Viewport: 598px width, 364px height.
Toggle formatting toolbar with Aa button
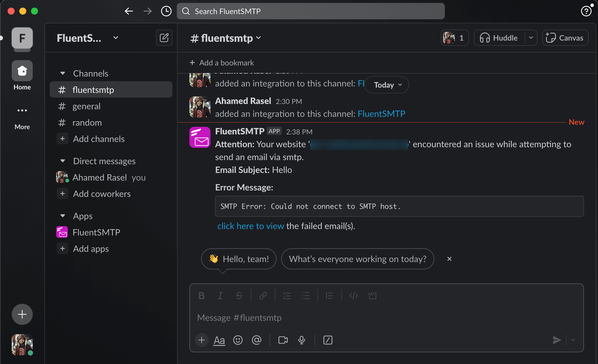(219, 340)
